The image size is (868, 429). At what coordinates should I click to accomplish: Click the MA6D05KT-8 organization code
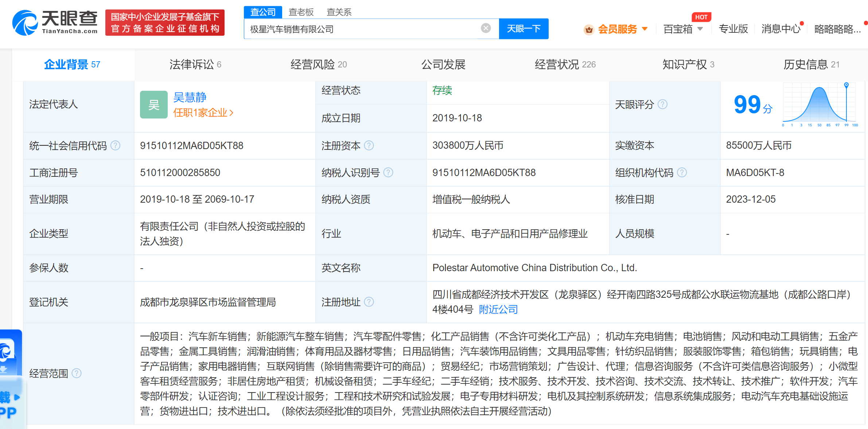point(755,172)
